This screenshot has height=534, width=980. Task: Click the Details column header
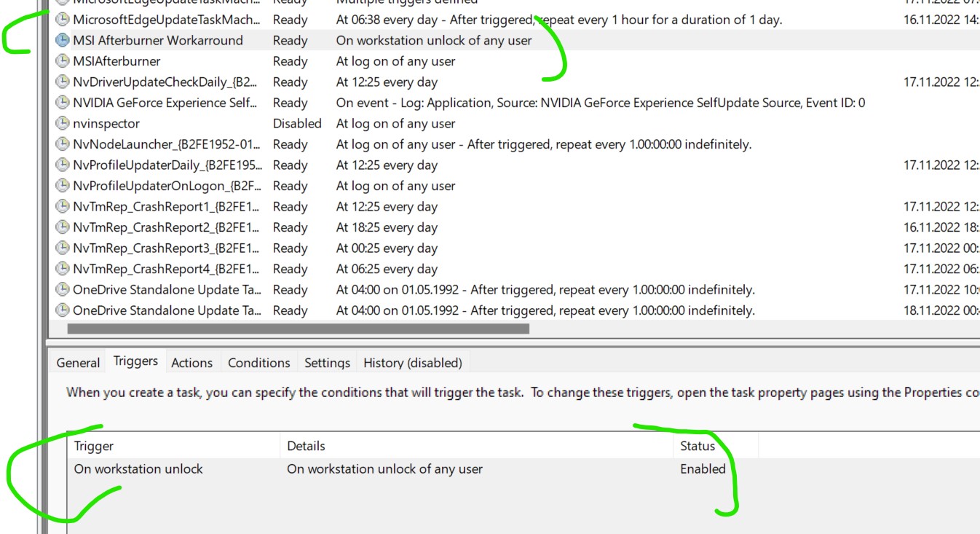point(306,445)
